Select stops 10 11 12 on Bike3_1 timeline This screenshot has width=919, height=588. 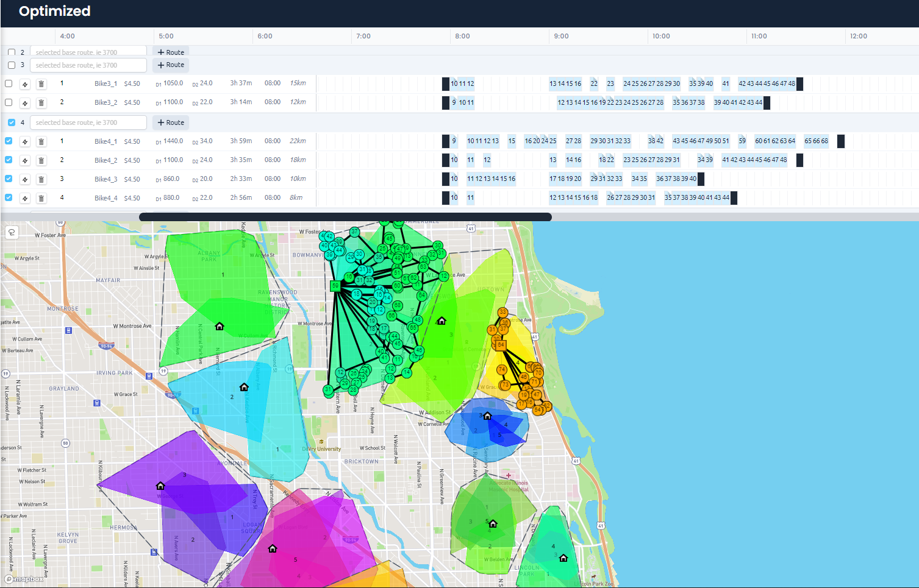pos(462,84)
